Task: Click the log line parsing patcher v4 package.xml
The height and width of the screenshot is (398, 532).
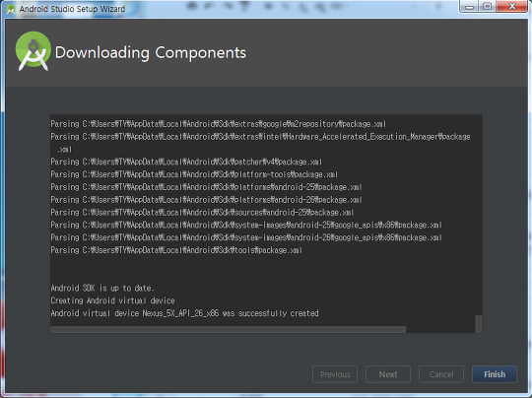Action: tap(186, 162)
